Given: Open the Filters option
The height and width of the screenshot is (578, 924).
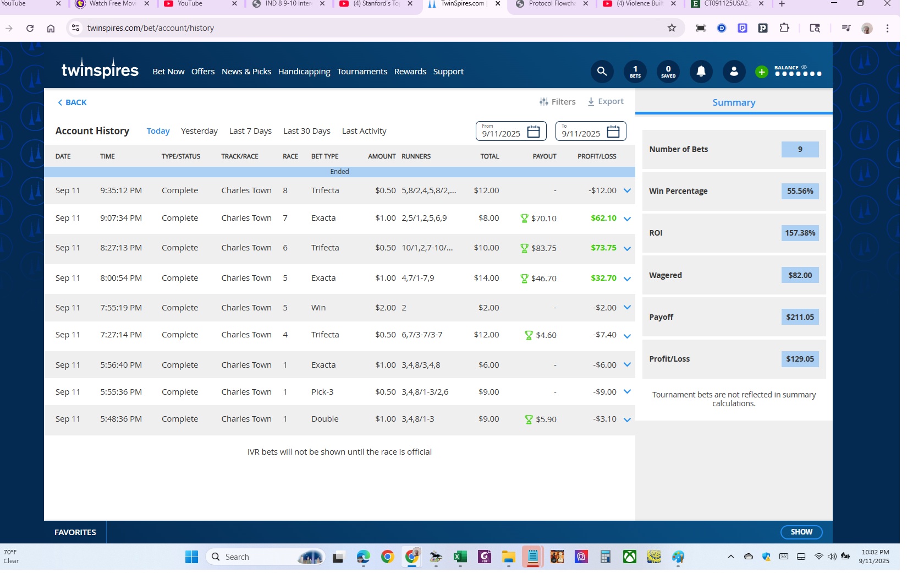Looking at the screenshot, I should pyautogui.click(x=558, y=102).
